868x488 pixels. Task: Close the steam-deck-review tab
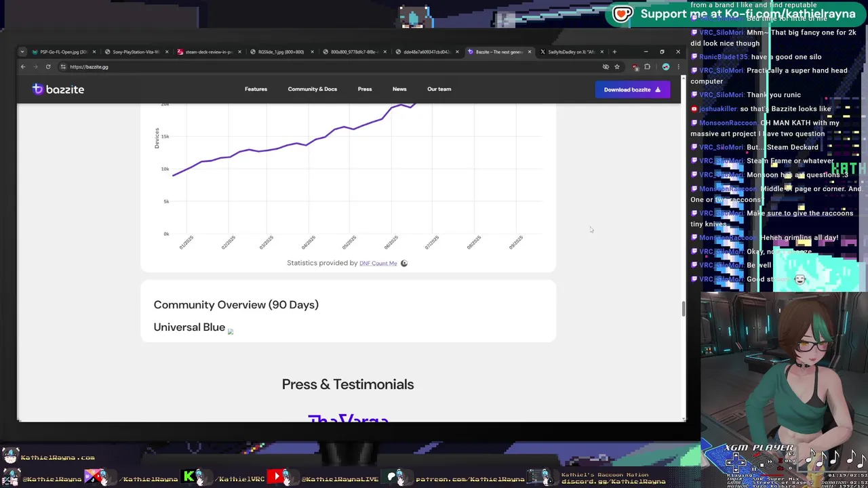coord(239,52)
